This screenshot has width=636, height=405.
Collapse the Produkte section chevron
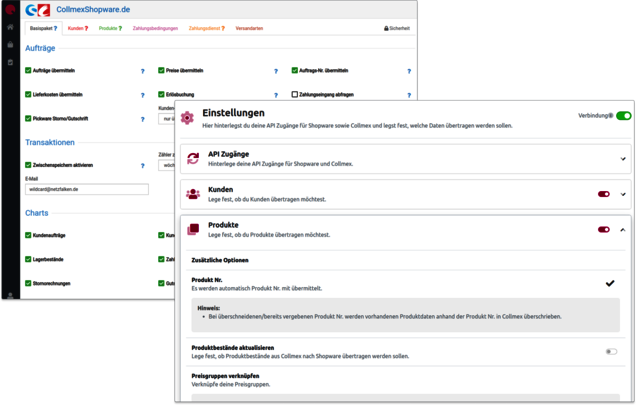623,230
